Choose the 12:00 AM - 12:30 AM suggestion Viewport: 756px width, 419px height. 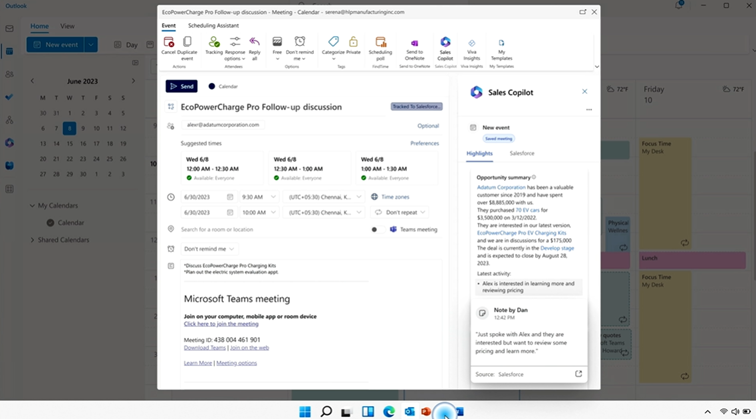click(222, 168)
